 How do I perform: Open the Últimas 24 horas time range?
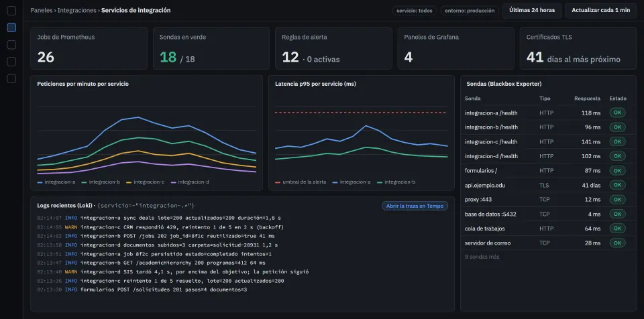coord(532,10)
